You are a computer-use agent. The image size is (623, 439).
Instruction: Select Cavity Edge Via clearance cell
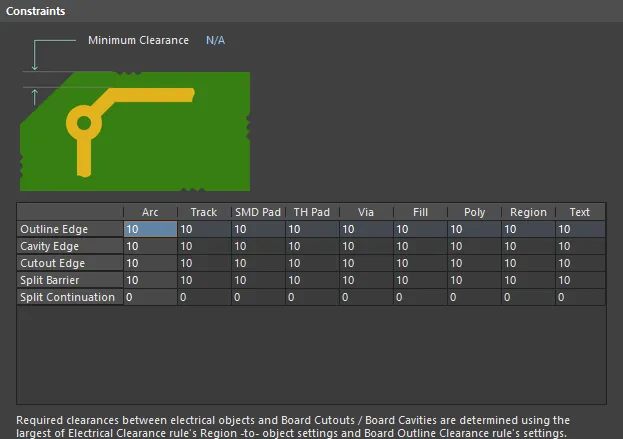[366, 246]
